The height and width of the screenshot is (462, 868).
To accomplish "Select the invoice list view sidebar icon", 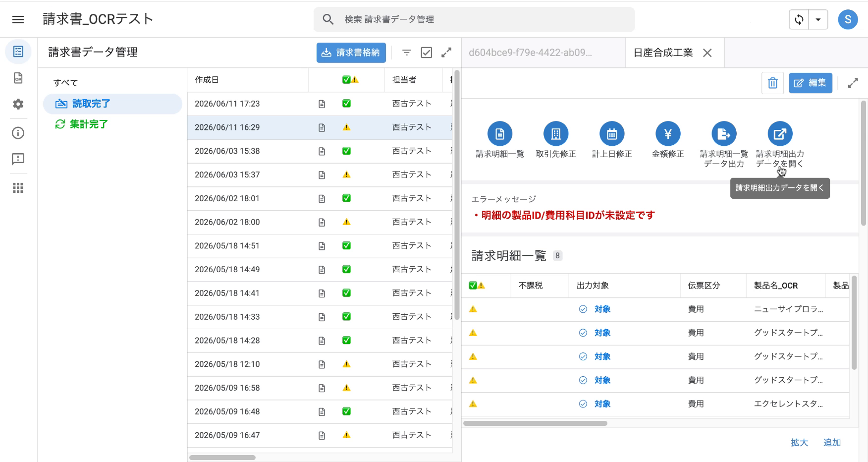I will (18, 52).
